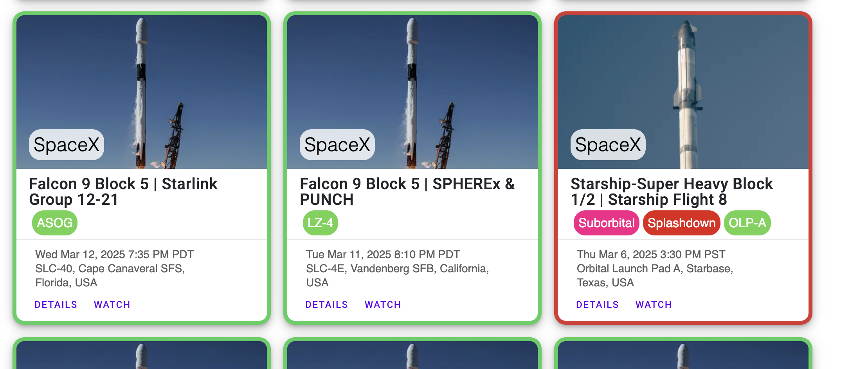Click the OLP-A chip
Viewport: 868px width, 369px height.
747,223
